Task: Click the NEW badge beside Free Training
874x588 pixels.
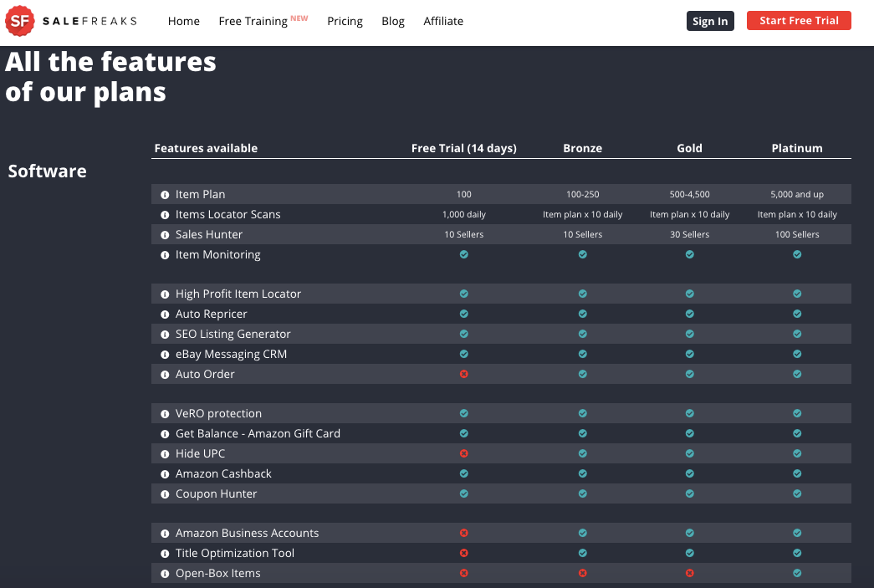Action: click(299, 18)
